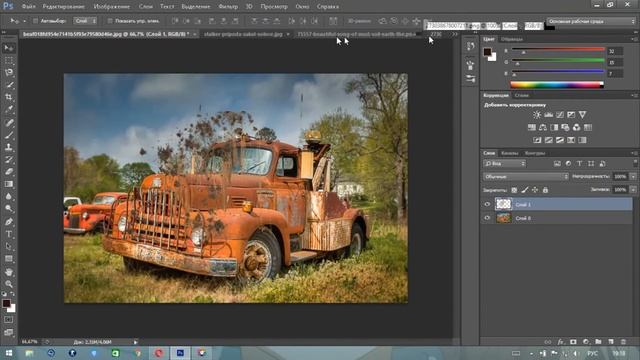Screen dimensions: 640x360
Task: Open layer filter kind Вид dropdown
Action: 505,164
